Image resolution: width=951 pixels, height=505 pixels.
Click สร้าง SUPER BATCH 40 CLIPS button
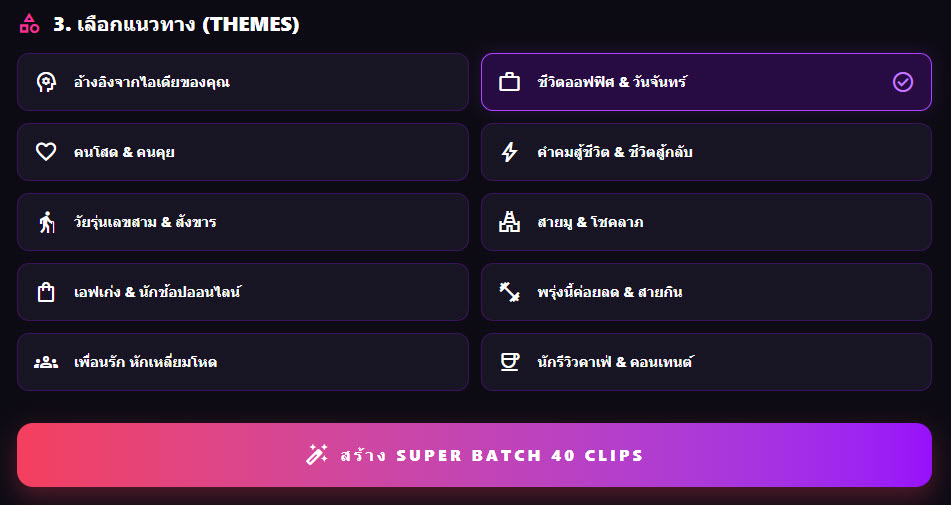pos(474,455)
